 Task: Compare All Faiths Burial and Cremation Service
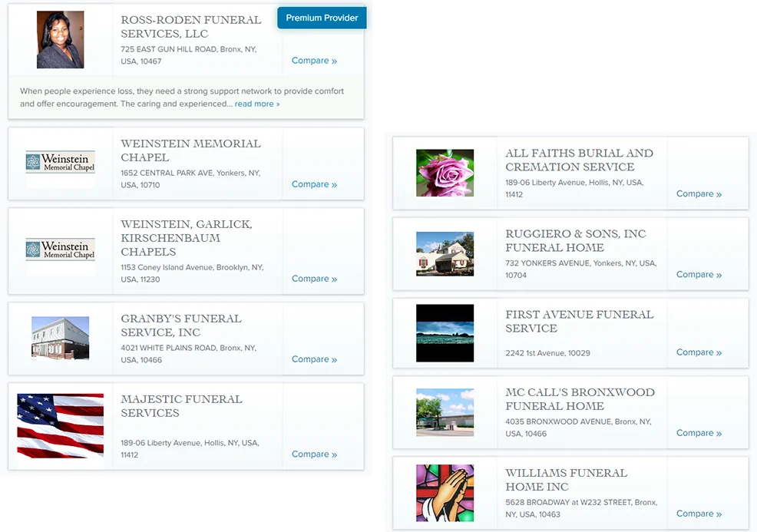click(x=699, y=193)
